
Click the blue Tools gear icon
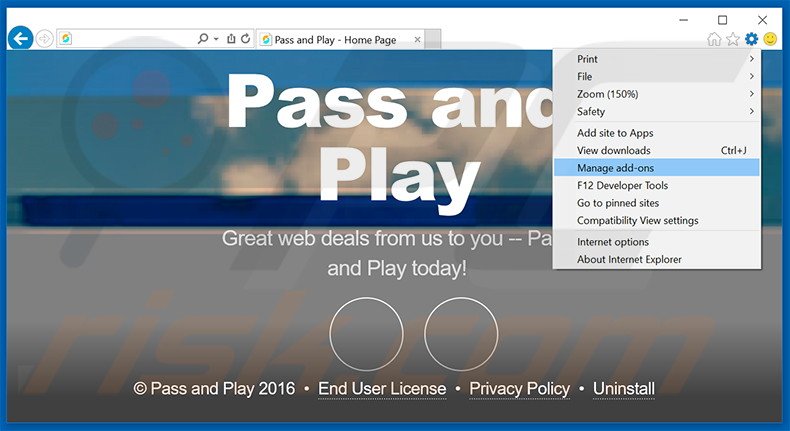tap(751, 39)
